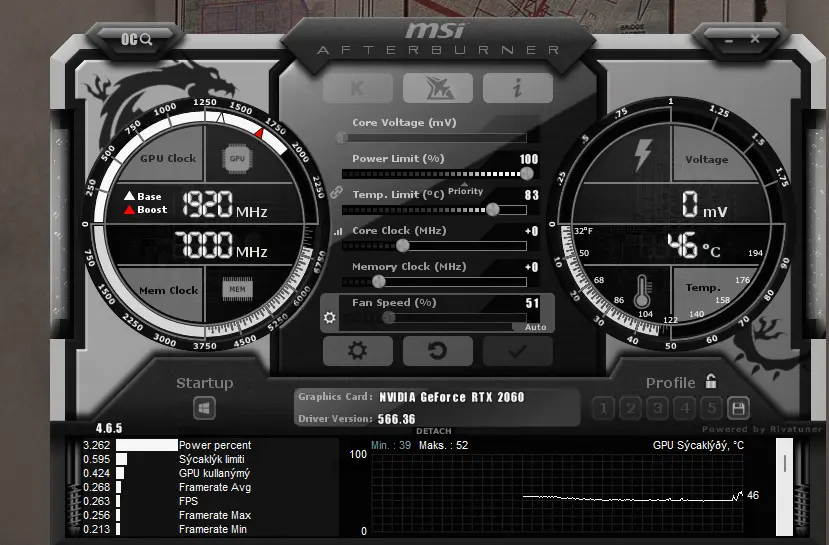The height and width of the screenshot is (545, 829).
Task: Click the GPU Sýcaklýðý graph title
Action: (698, 445)
